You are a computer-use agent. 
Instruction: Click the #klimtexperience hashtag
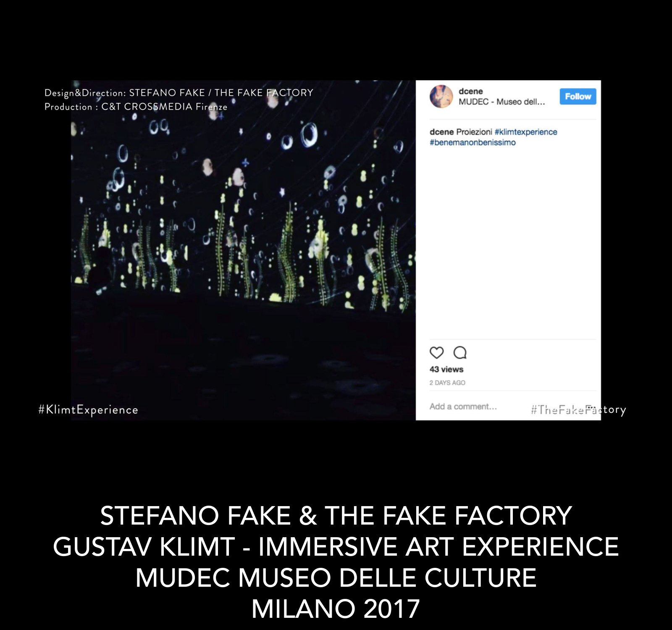pos(526,132)
